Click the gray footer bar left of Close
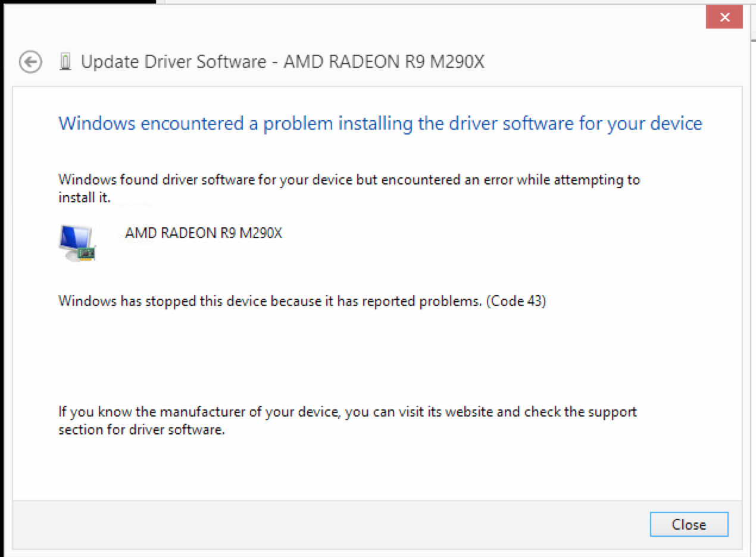756x557 pixels. [327, 524]
